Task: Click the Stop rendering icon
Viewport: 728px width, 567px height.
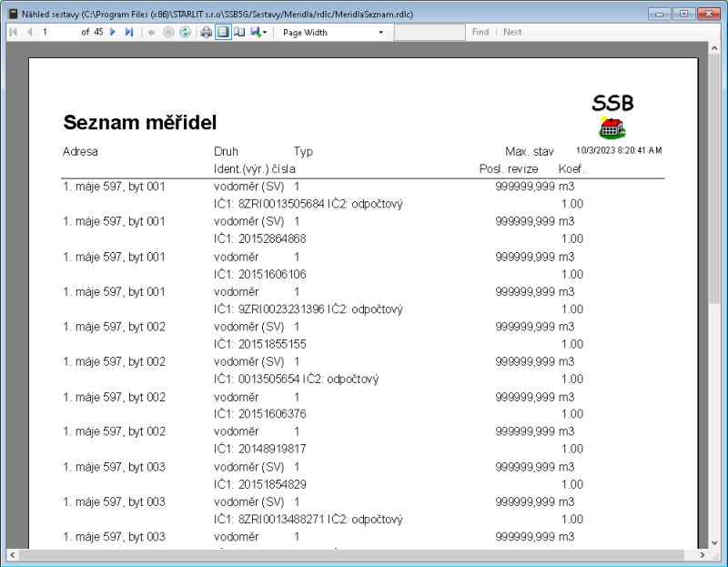Action: pyautogui.click(x=169, y=32)
